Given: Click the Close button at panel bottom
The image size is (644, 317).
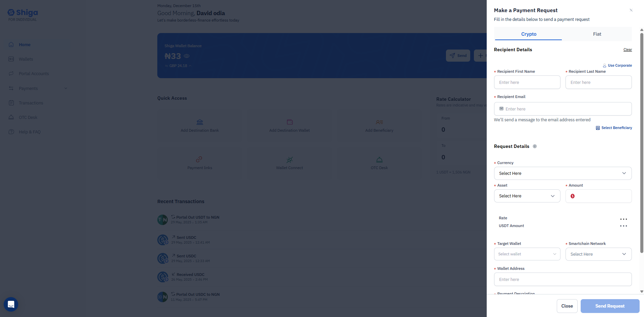Looking at the screenshot, I should pos(567,306).
